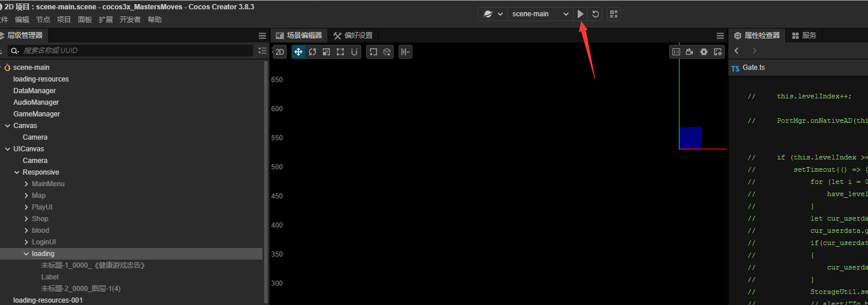Select the loading-resources-001 node

click(48, 300)
